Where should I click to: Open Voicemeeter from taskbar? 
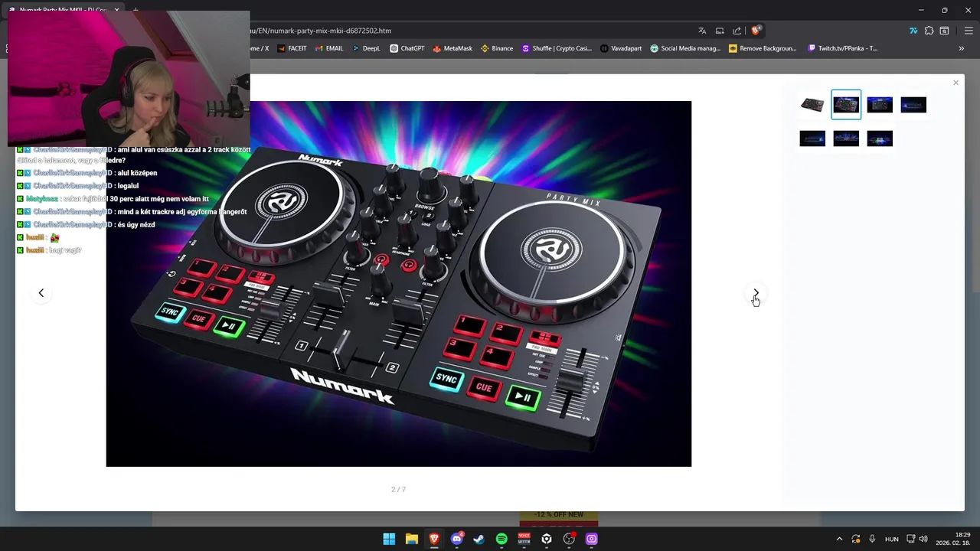click(524, 539)
